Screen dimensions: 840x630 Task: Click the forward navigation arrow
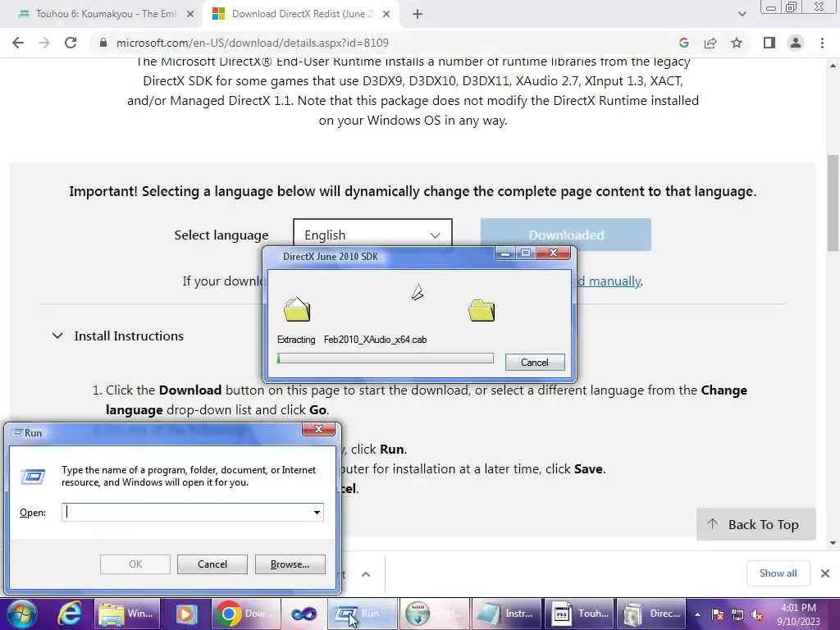click(x=44, y=43)
